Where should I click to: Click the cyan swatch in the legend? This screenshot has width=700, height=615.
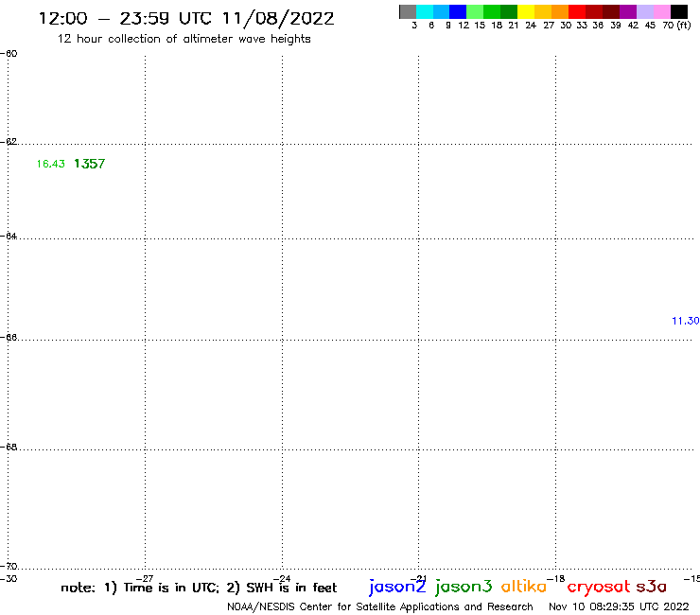pyautogui.click(x=425, y=11)
